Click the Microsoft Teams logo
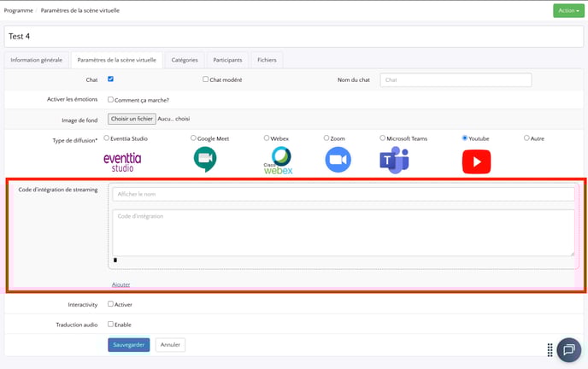 394,160
